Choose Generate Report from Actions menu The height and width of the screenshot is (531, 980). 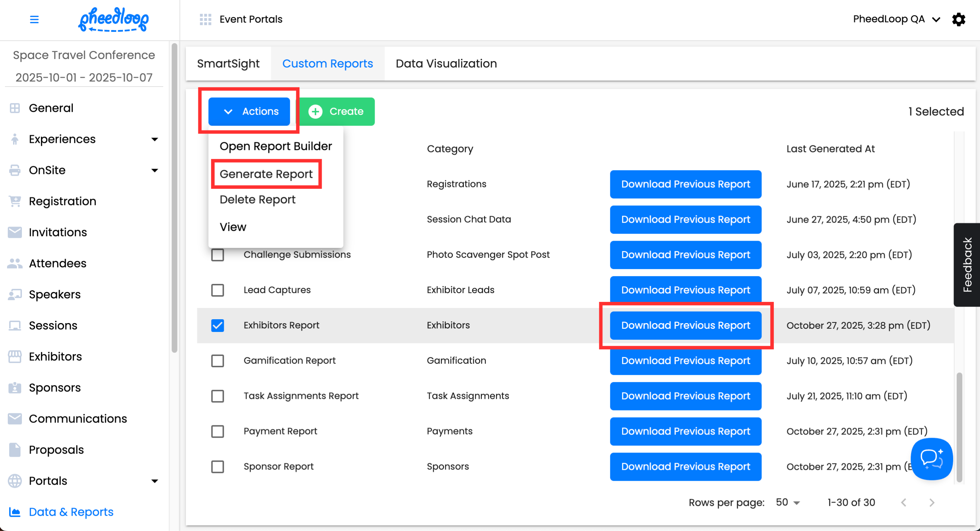pyautogui.click(x=266, y=174)
